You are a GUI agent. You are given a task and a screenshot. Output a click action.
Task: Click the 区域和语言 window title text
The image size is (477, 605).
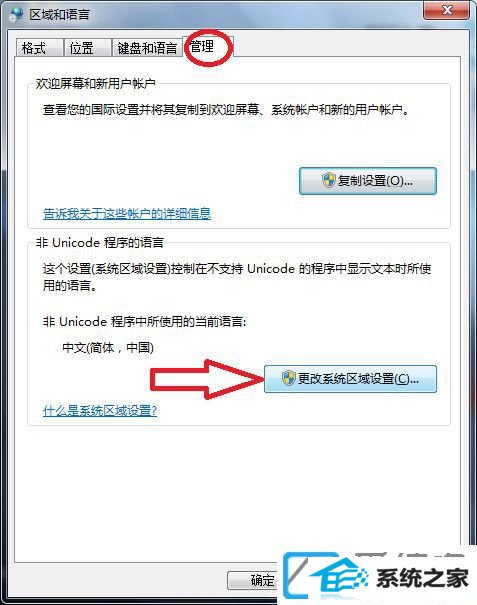(x=60, y=15)
